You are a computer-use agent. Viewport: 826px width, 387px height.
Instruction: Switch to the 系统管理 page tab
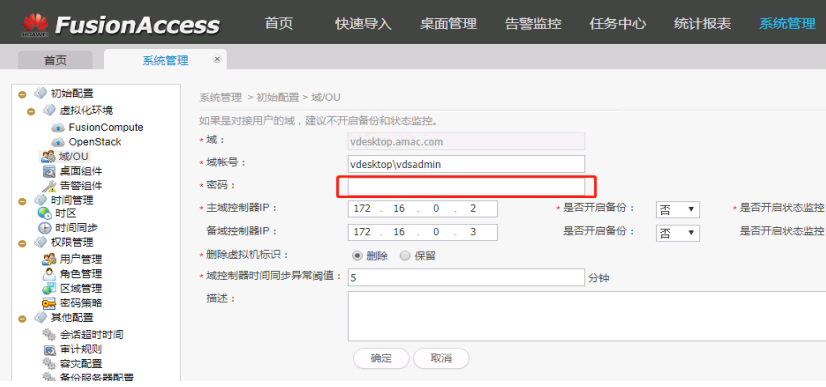tap(165, 60)
